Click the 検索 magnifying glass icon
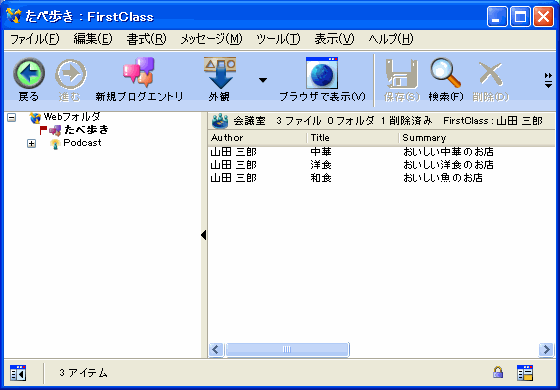The height and width of the screenshot is (390, 560). (x=445, y=73)
